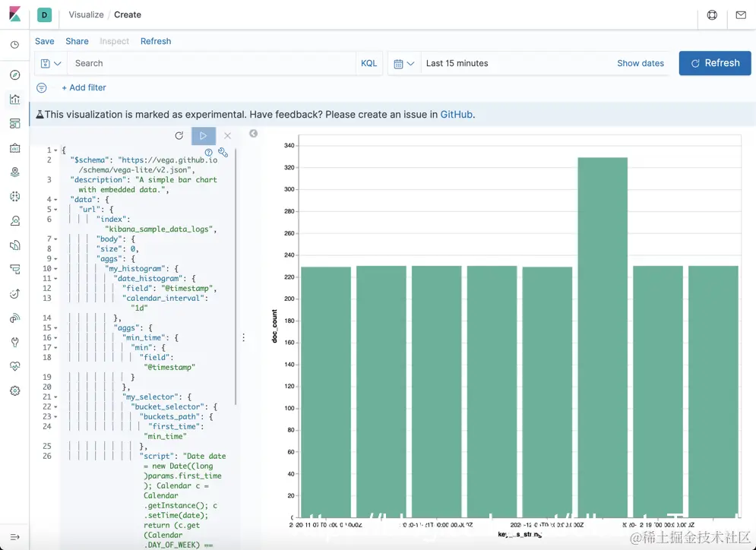This screenshot has width=756, height=550.
Task: Open filter options menu icon
Action: click(42, 87)
